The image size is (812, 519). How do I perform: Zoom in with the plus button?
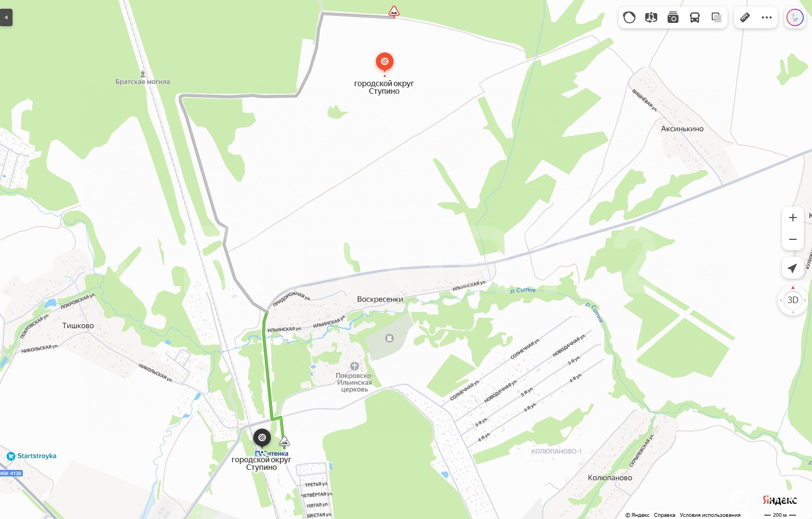(x=793, y=218)
